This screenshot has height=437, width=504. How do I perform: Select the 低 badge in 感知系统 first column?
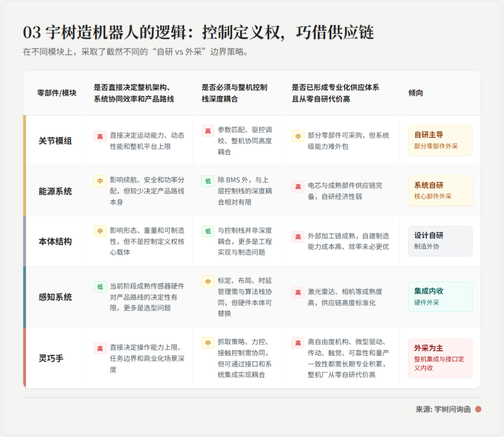(x=100, y=287)
